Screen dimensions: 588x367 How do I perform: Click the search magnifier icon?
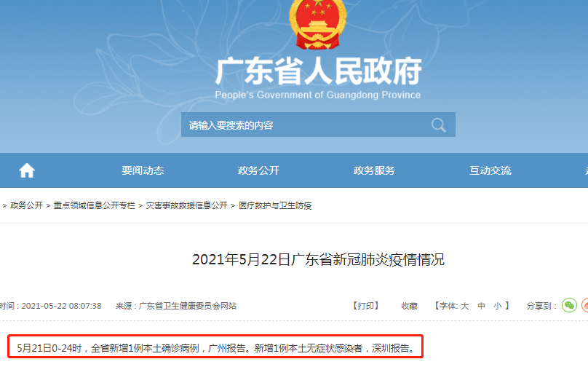tap(438, 125)
